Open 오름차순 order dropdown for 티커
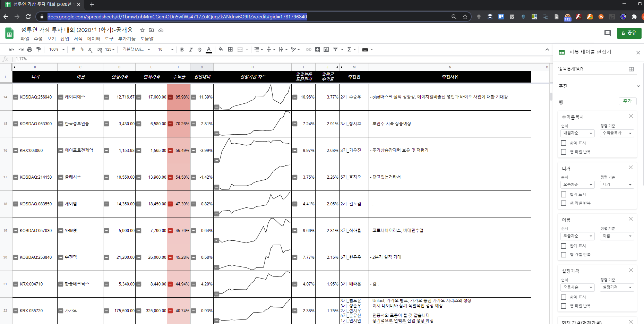 point(577,185)
